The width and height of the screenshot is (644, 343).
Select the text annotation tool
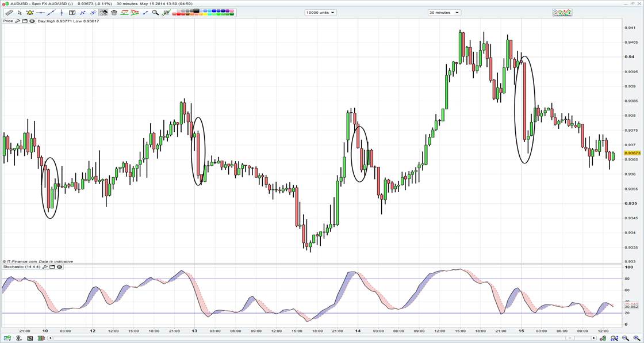pyautogui.click(x=72, y=12)
